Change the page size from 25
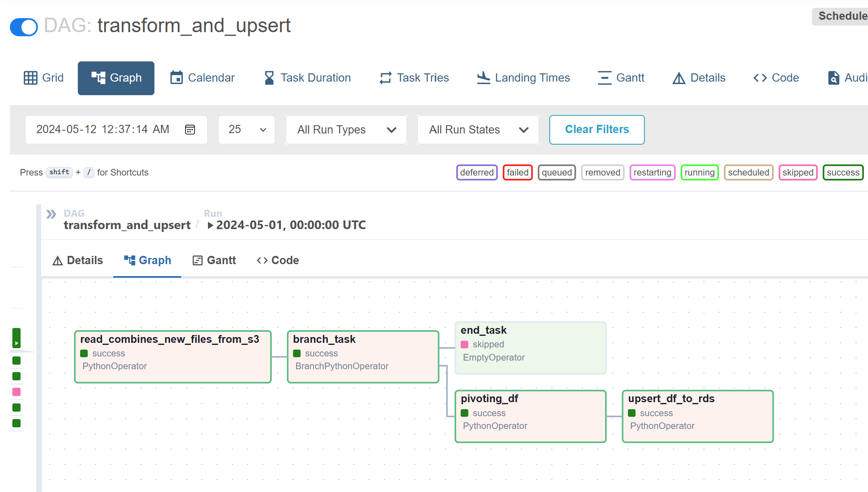Image resolution: width=868 pixels, height=492 pixels. [246, 129]
